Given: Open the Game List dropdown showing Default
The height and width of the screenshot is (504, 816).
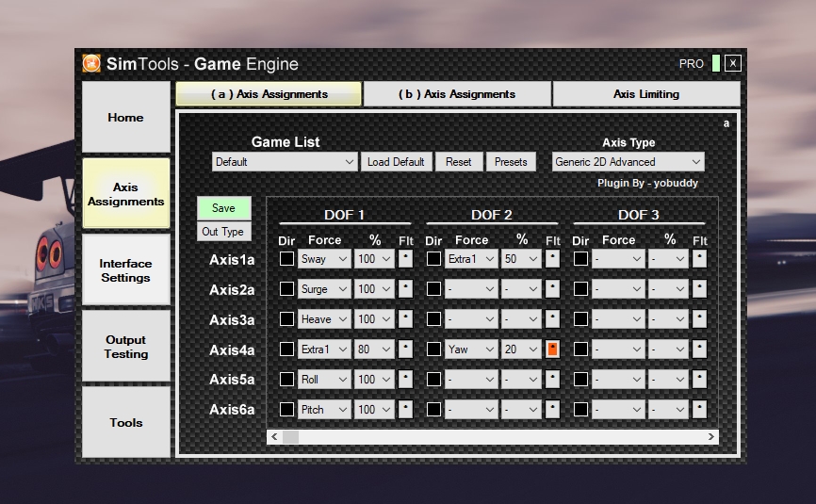Looking at the screenshot, I should (285, 162).
